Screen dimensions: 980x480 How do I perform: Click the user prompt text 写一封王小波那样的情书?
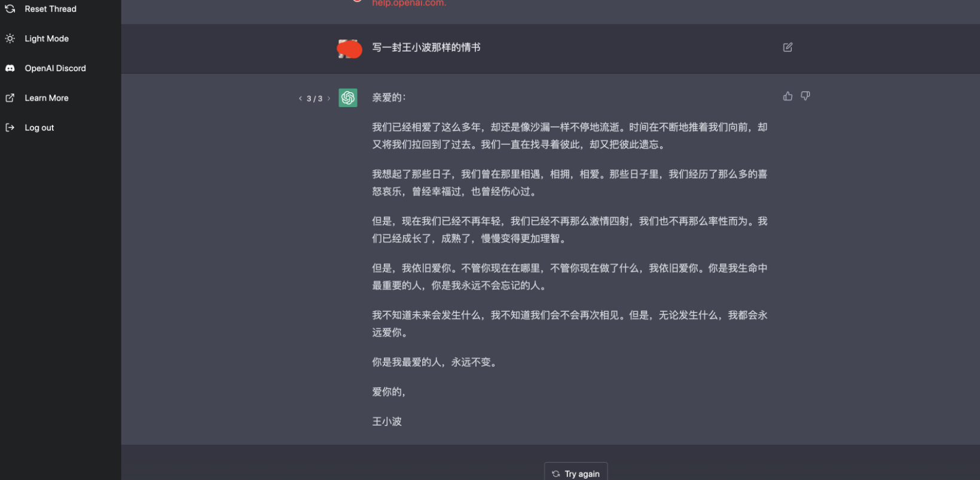click(x=426, y=47)
